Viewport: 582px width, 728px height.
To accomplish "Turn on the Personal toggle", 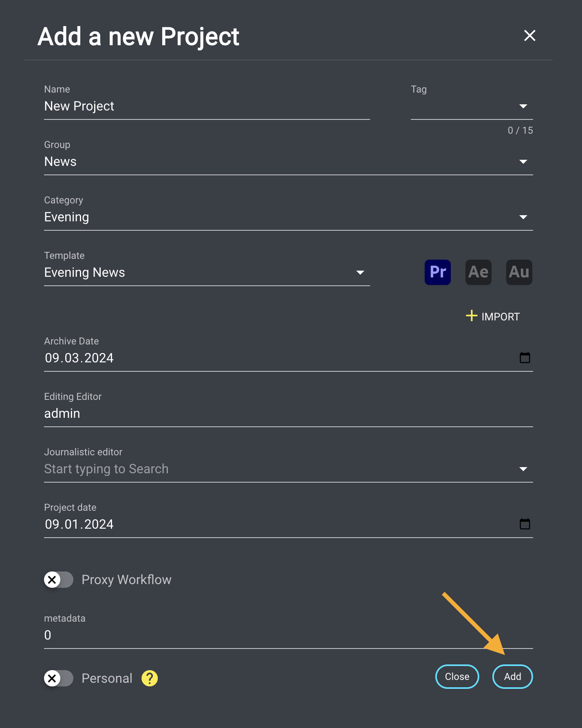I will (59, 678).
